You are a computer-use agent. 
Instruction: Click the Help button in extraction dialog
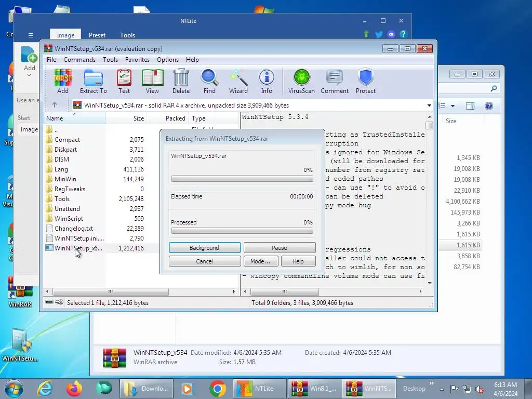pyautogui.click(x=298, y=261)
